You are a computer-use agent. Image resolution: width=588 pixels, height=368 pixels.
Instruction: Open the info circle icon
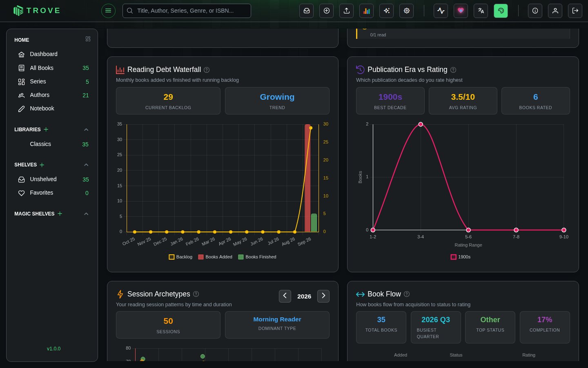[535, 11]
